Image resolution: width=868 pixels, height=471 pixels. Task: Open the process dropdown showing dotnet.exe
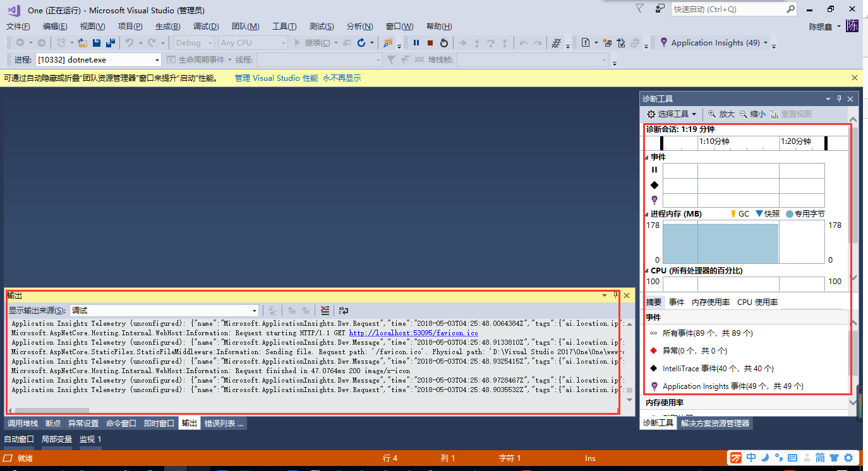(x=98, y=60)
